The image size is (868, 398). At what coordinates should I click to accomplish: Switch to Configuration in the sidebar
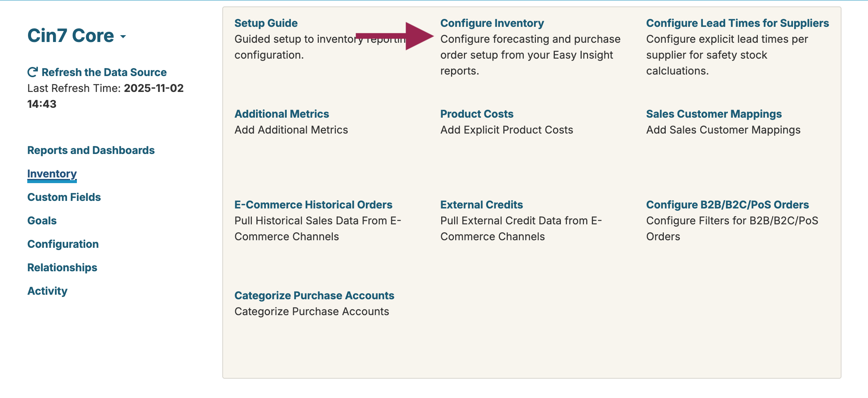[63, 244]
